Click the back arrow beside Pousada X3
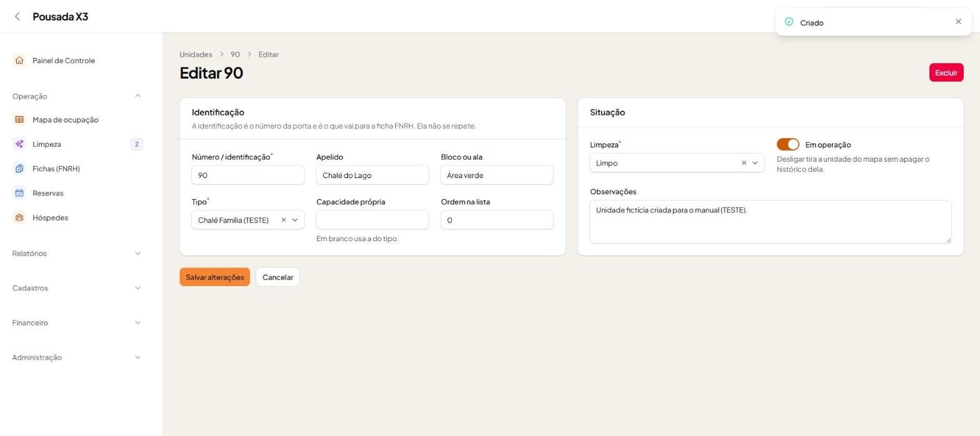 pos(17,17)
